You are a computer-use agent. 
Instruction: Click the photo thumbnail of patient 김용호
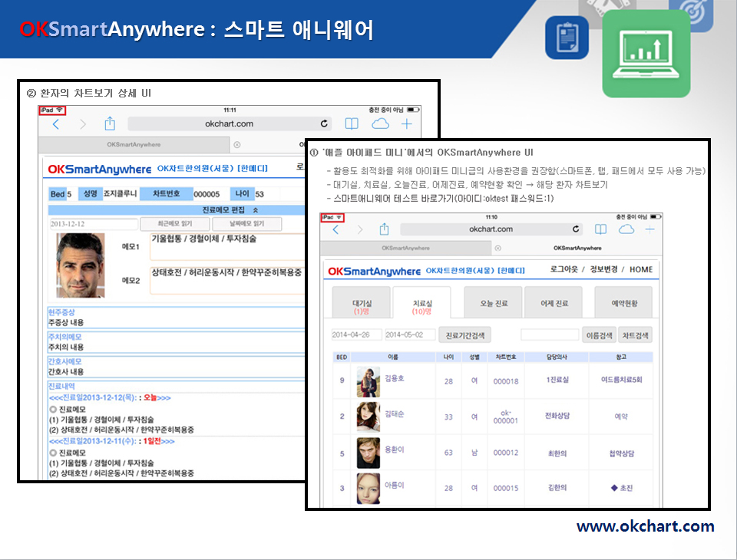368,382
